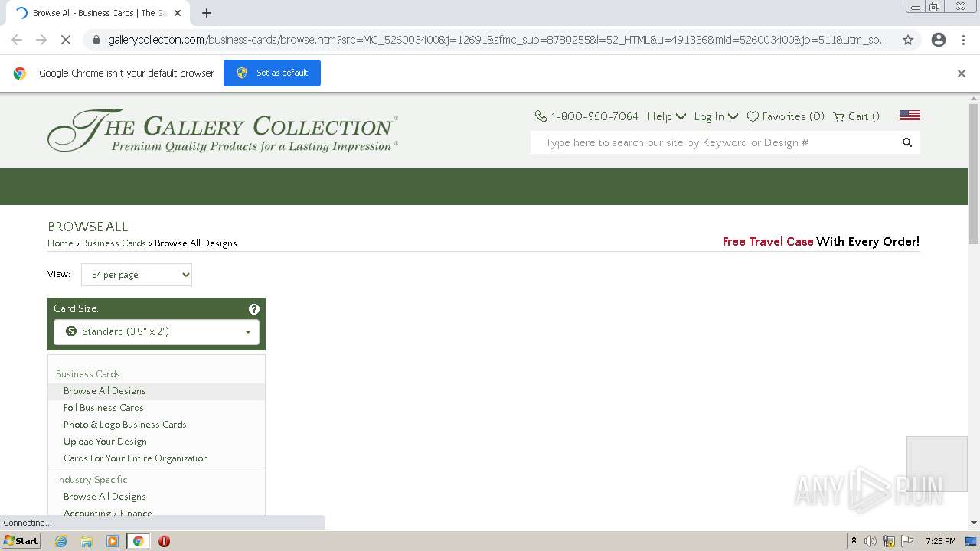
Task: Click the Action Center flag icon
Action: point(907,541)
